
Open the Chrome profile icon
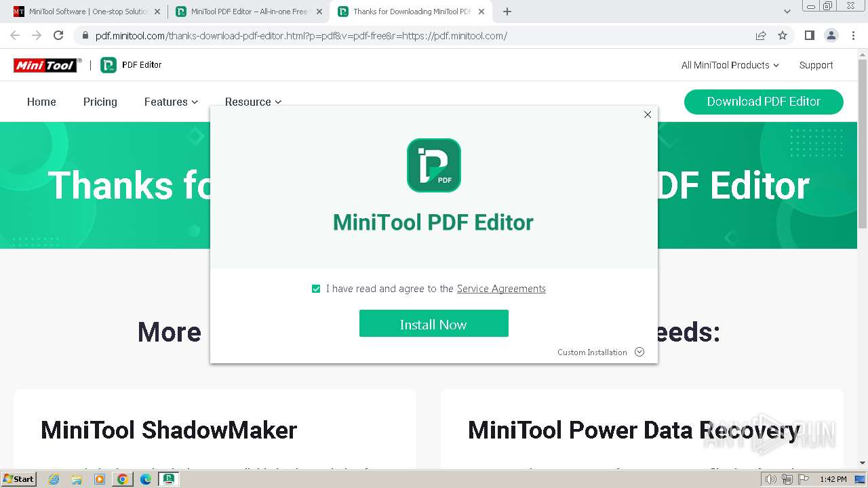point(831,36)
